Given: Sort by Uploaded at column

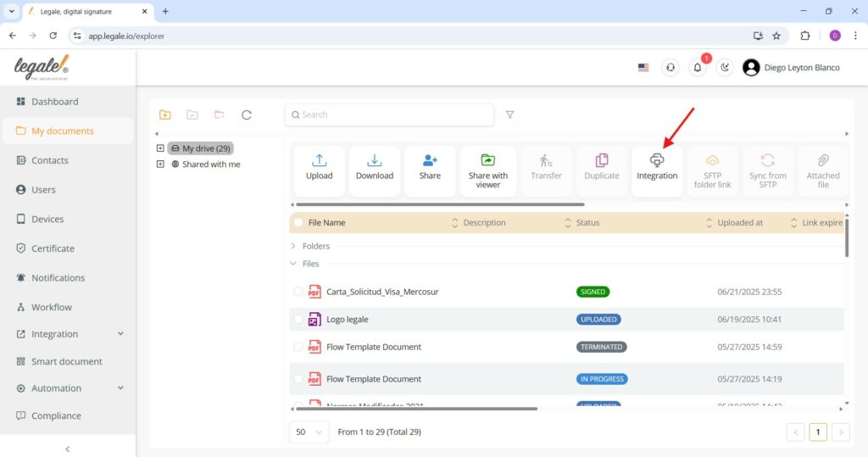Looking at the screenshot, I should click(x=793, y=223).
